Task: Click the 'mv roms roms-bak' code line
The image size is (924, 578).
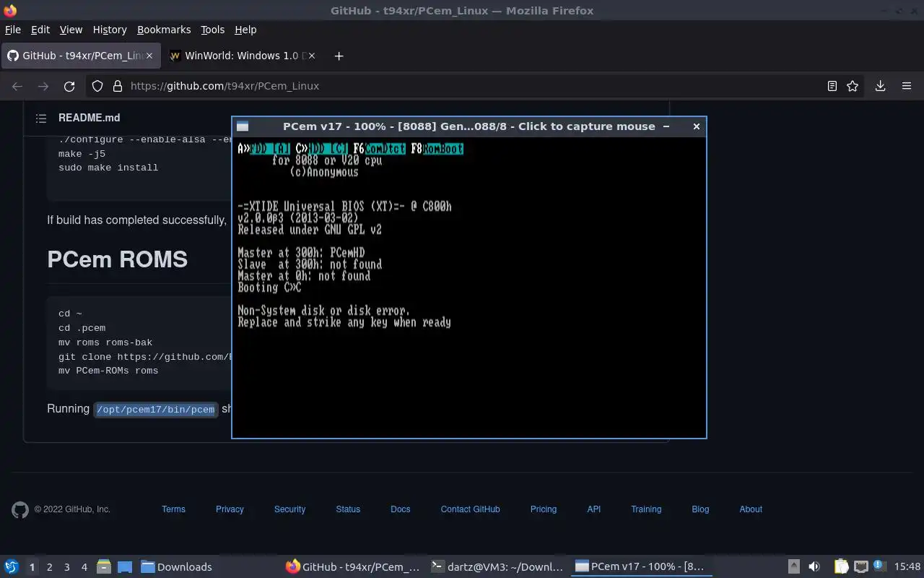Action: [x=105, y=342]
